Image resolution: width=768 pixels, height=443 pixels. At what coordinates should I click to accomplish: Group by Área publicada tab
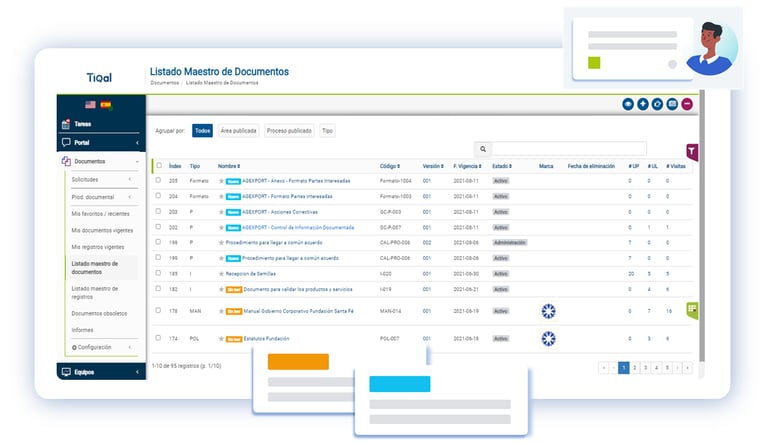(x=238, y=131)
